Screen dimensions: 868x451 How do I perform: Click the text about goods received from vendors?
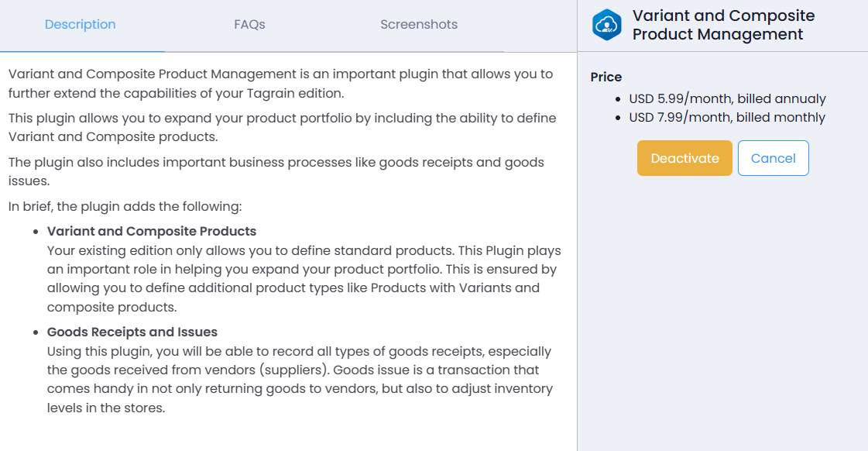[300, 380]
